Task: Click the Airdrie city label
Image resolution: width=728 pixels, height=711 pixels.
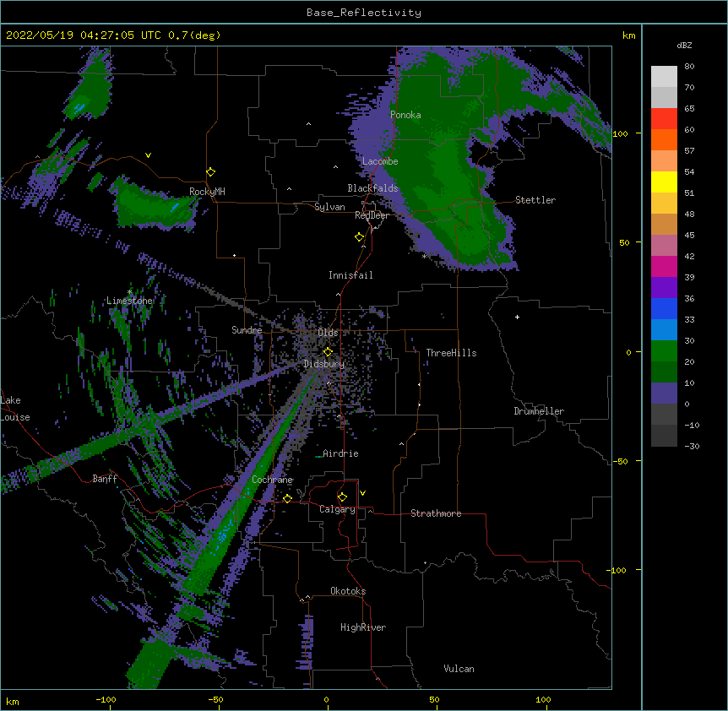Action: (340, 453)
